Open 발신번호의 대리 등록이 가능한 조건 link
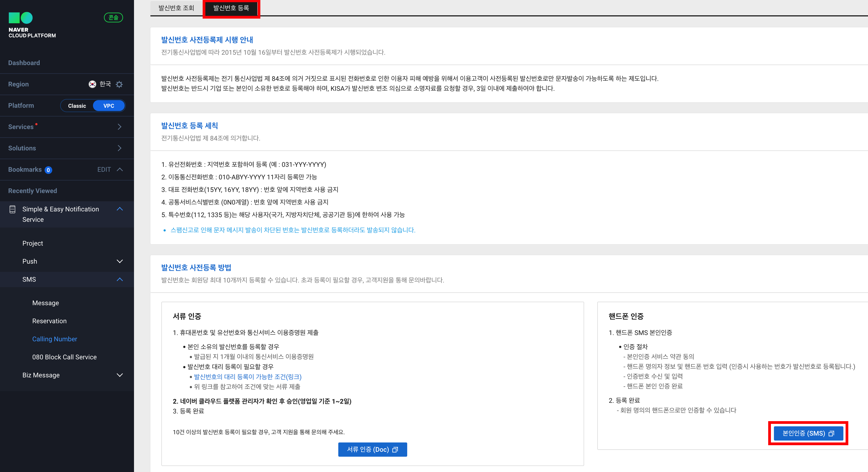The image size is (868, 472). 248,377
